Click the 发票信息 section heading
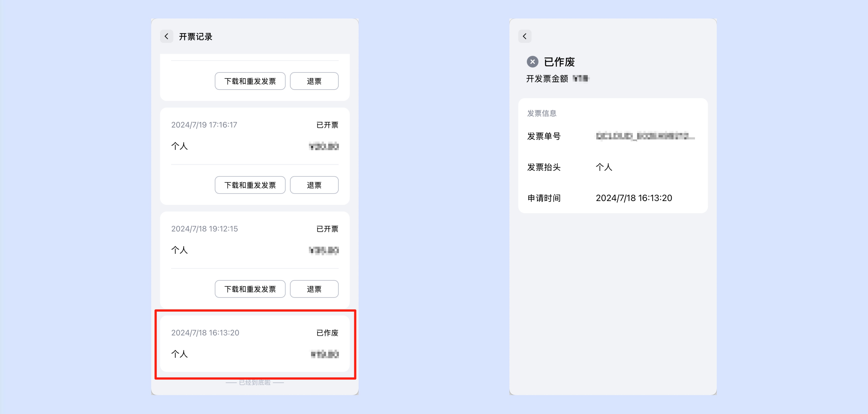 point(542,113)
